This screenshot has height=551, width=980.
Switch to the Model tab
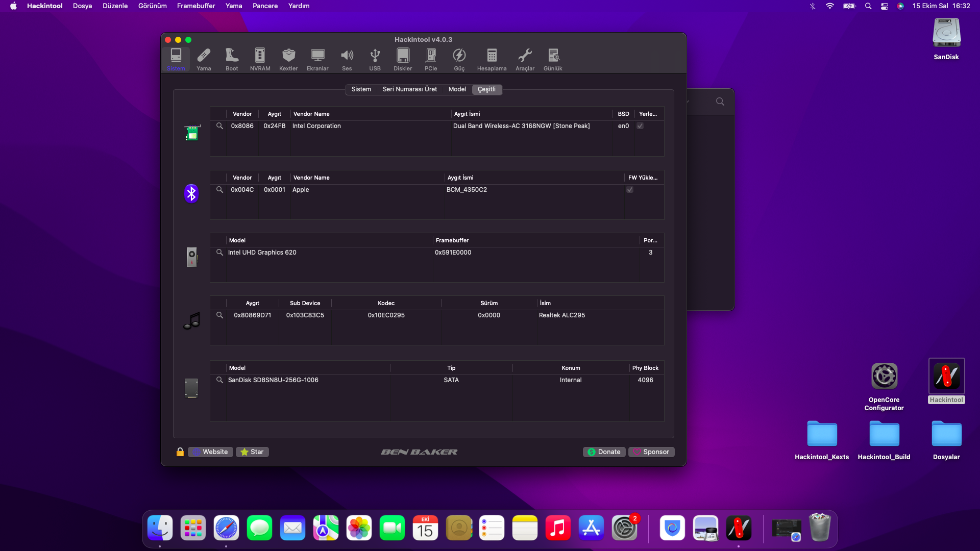[x=457, y=89]
